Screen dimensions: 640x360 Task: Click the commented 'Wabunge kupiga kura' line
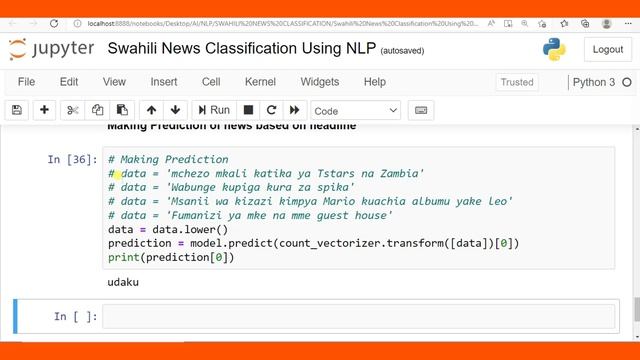pos(231,187)
